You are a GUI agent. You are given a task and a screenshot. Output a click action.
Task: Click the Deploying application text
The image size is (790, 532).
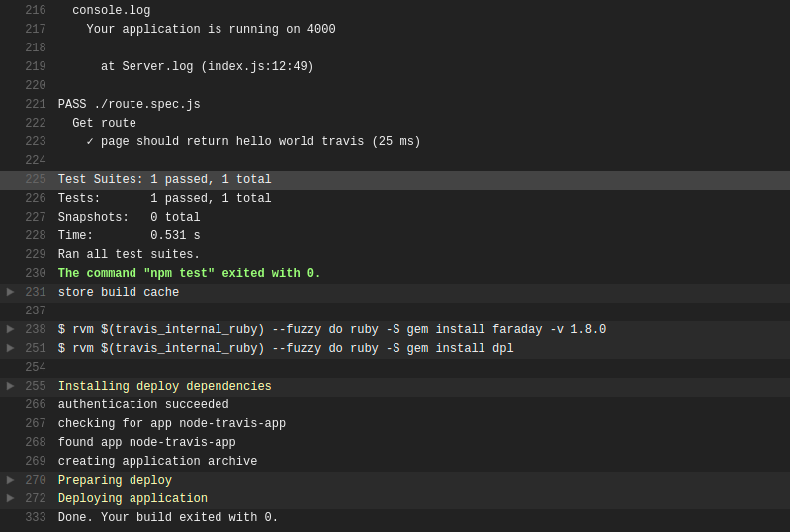click(x=132, y=498)
